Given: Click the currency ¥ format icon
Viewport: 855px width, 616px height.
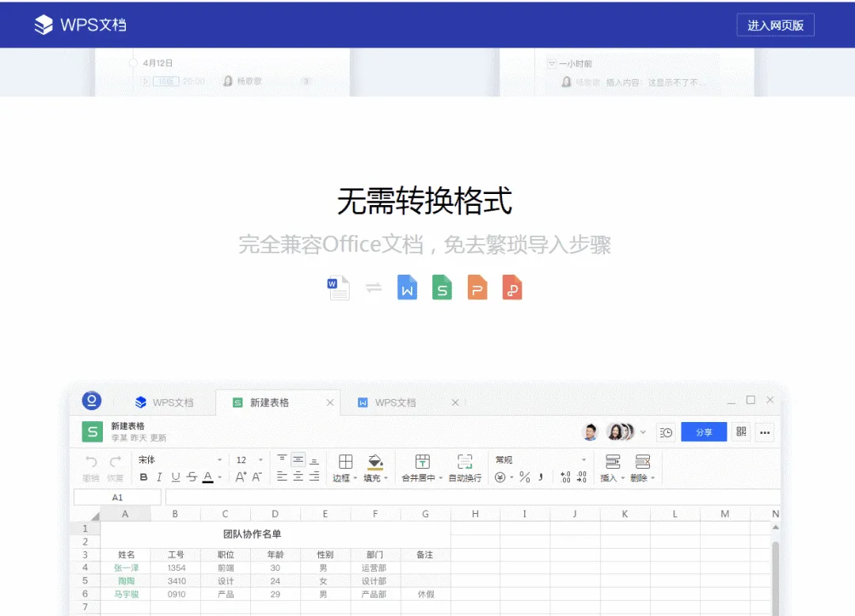Looking at the screenshot, I should (500, 477).
